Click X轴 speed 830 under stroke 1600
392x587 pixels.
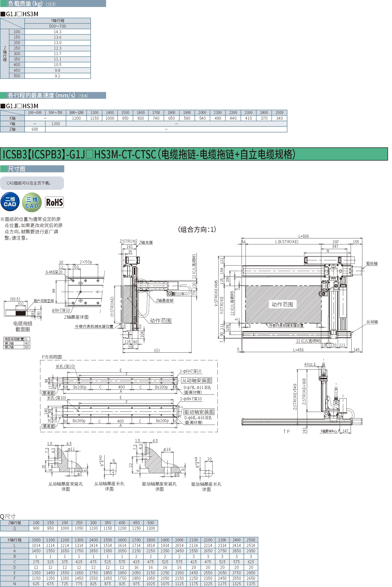141,118
